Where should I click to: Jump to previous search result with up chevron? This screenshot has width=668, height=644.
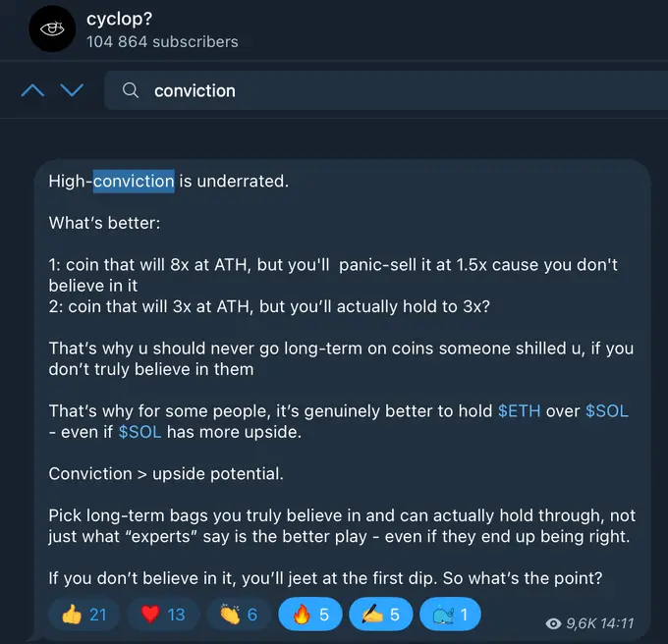[x=32, y=90]
